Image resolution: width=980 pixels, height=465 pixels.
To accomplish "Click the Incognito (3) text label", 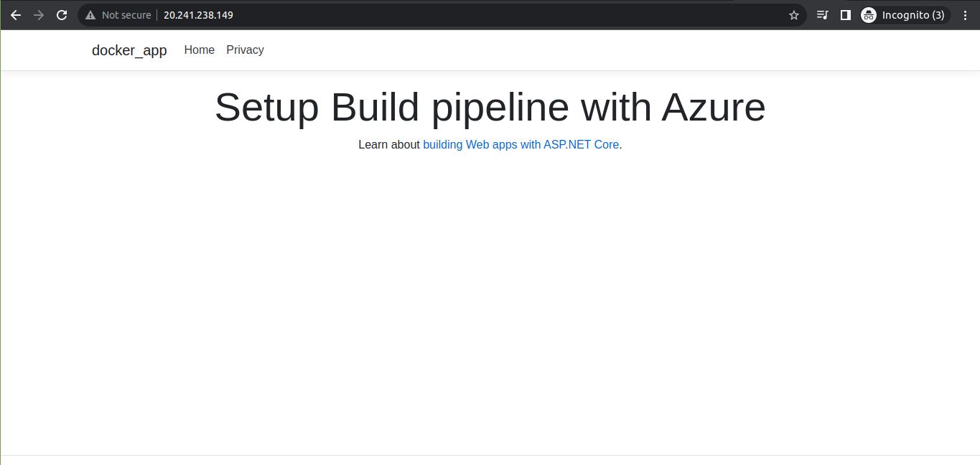I will coord(913,15).
